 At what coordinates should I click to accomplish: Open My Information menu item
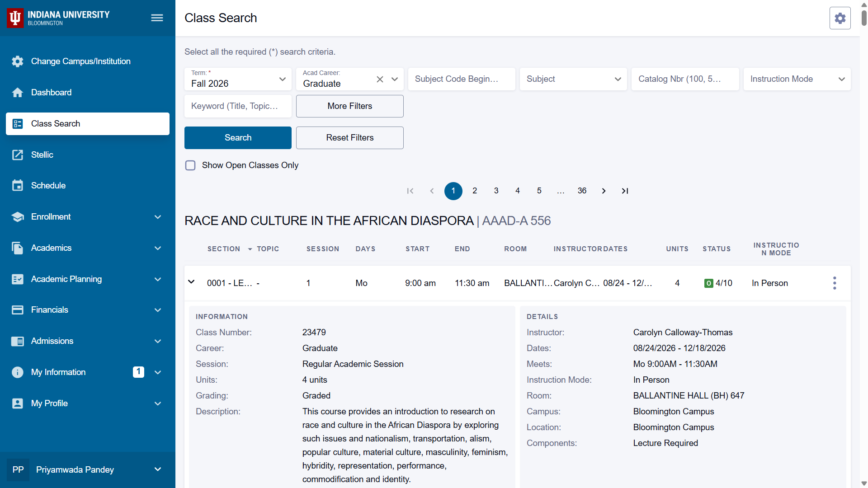tap(88, 372)
